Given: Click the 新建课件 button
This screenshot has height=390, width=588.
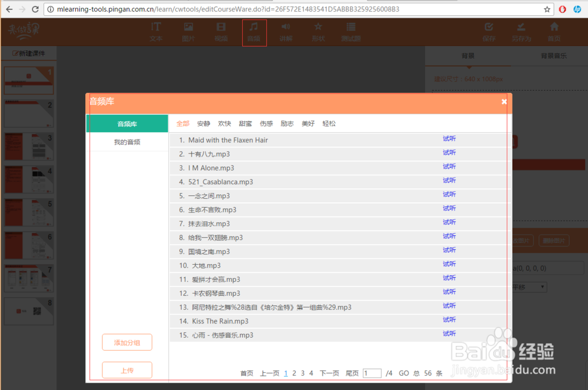Looking at the screenshot, I should pos(29,54).
